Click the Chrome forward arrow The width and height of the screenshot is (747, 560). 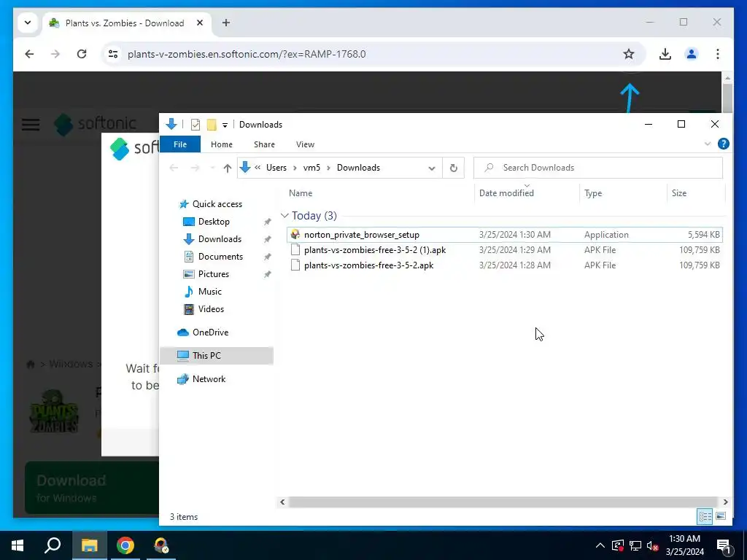tap(55, 54)
